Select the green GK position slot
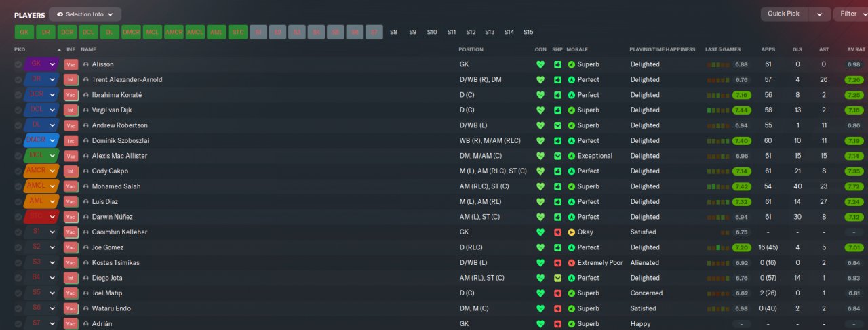Viewport: 868px width, 330px height. pyautogui.click(x=24, y=32)
